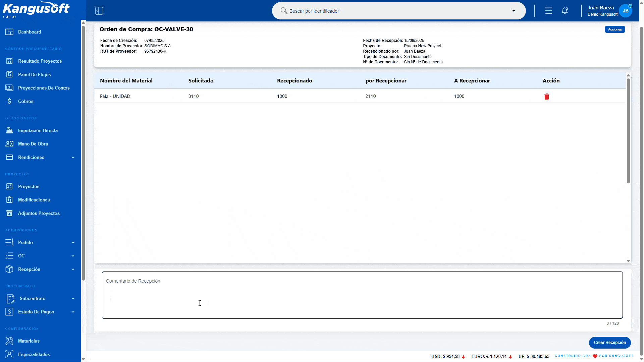Click the A Recepcionar value 1000
The height and width of the screenshot is (362, 644).
[459, 96]
